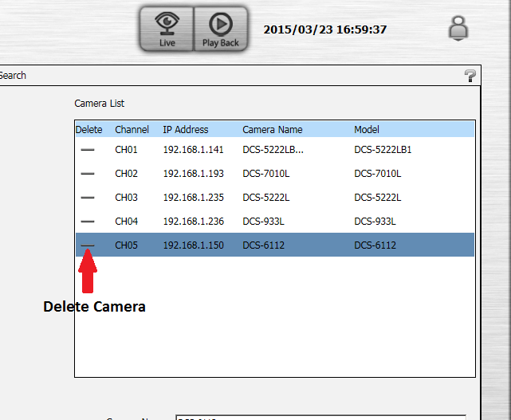This screenshot has height=420, width=511.
Task: Select IP address 192.168.1.150
Action: (x=193, y=245)
